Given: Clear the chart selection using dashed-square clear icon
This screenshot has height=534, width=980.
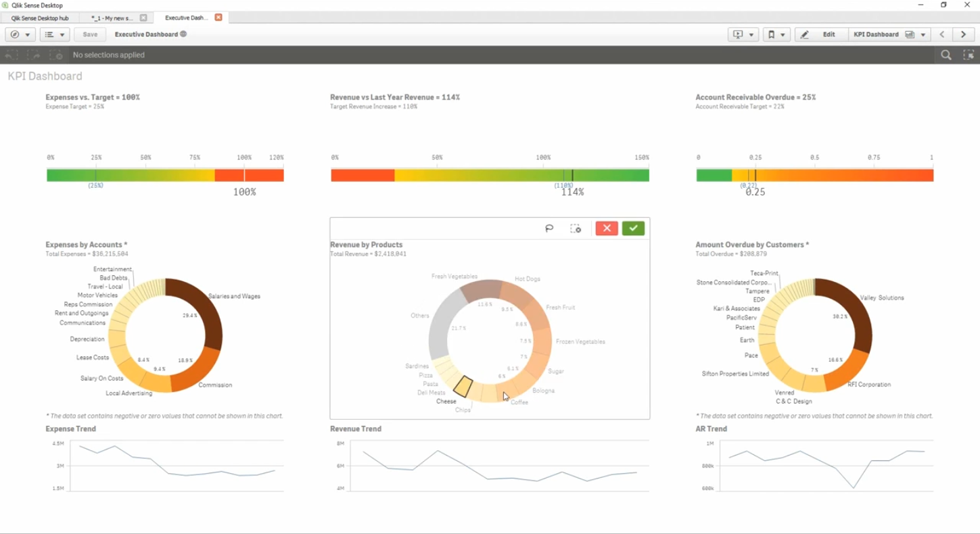Looking at the screenshot, I should coord(576,228).
